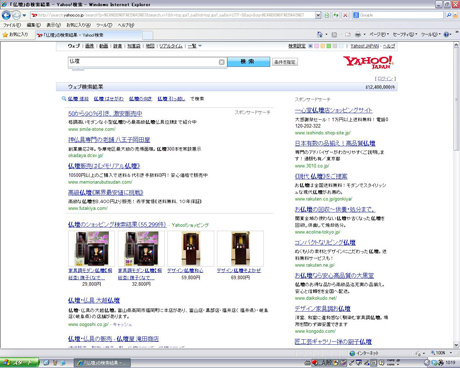Open the 一心堂仏壇店ショッピングサイト ad link
Image resolution: width=460 pixels, height=368 pixels.
click(x=334, y=110)
